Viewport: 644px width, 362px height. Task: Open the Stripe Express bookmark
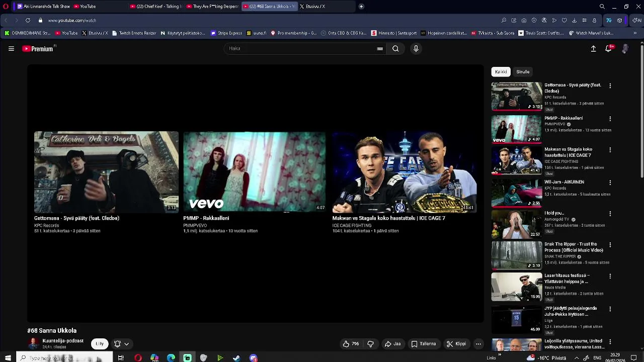(226, 33)
